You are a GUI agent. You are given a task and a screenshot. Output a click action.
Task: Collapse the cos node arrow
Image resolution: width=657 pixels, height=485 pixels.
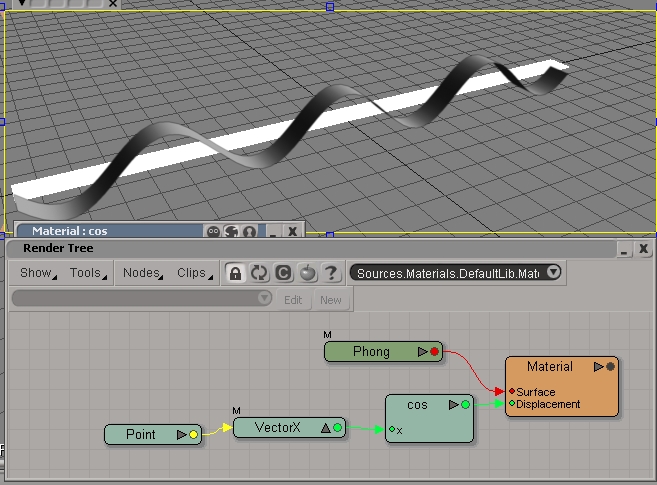click(453, 405)
